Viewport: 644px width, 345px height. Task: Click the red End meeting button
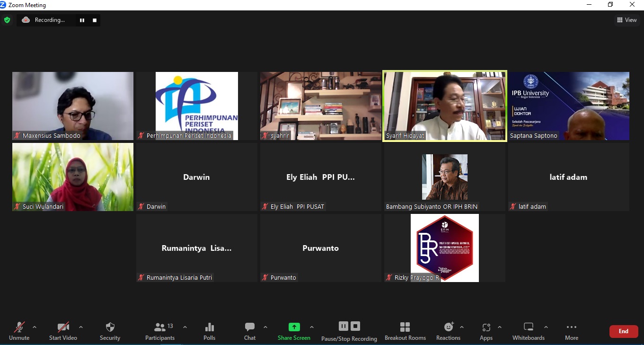click(x=624, y=331)
